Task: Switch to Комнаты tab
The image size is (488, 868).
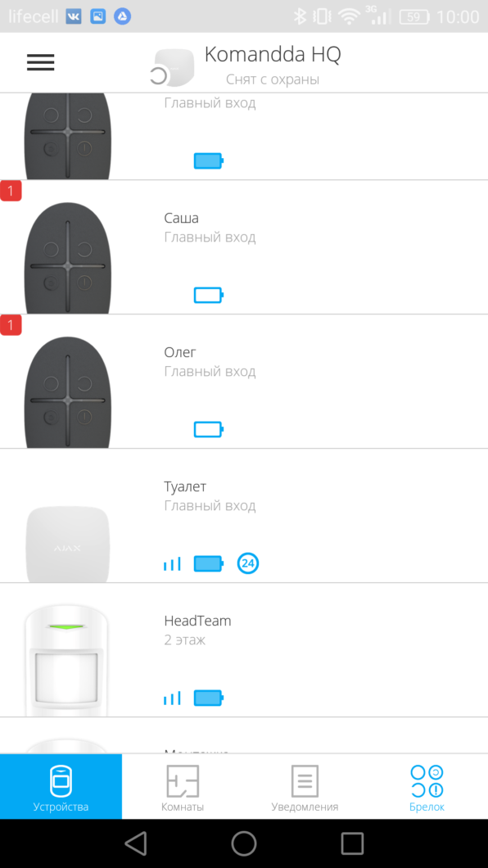Action: coord(183,786)
